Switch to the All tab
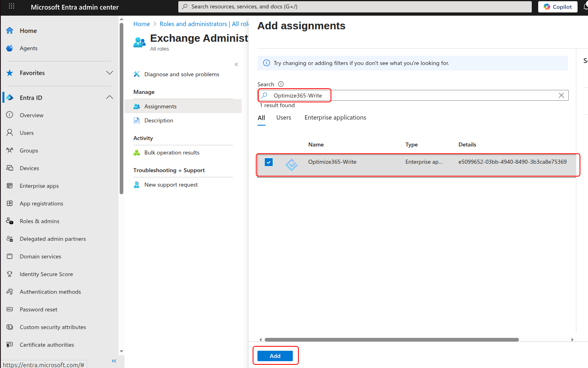 pyautogui.click(x=261, y=118)
